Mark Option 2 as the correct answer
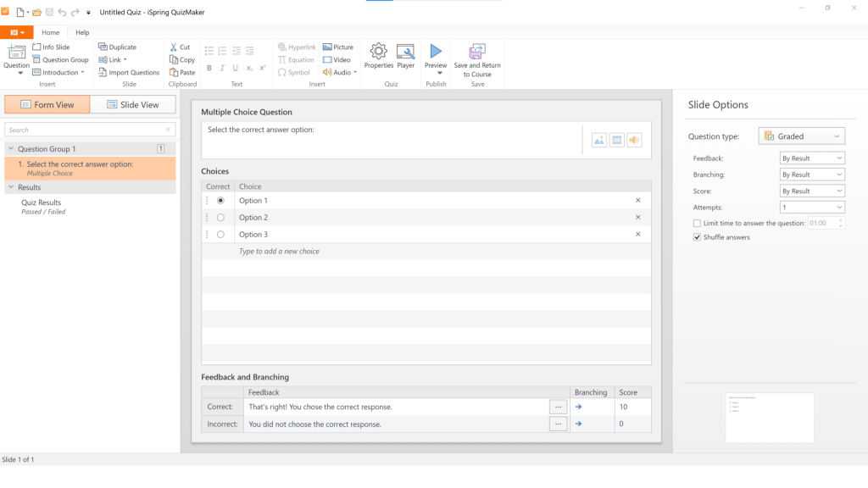This screenshot has width=868, height=488. (220, 217)
